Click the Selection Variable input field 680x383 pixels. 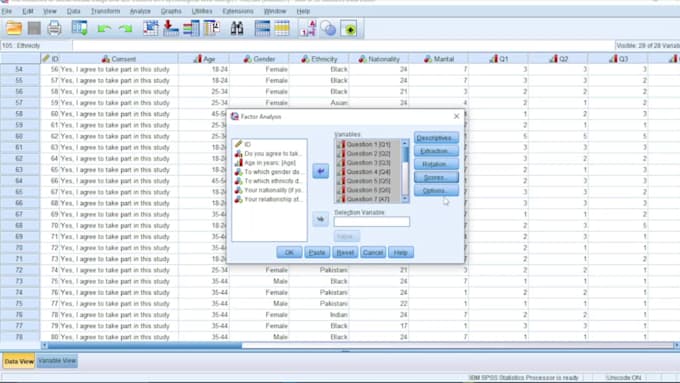[372, 222]
